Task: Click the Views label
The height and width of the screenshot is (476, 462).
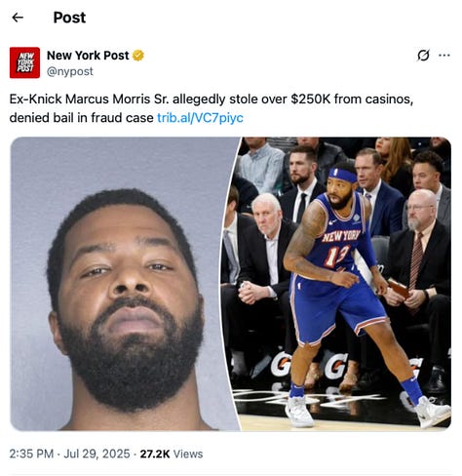Action: coord(188,454)
